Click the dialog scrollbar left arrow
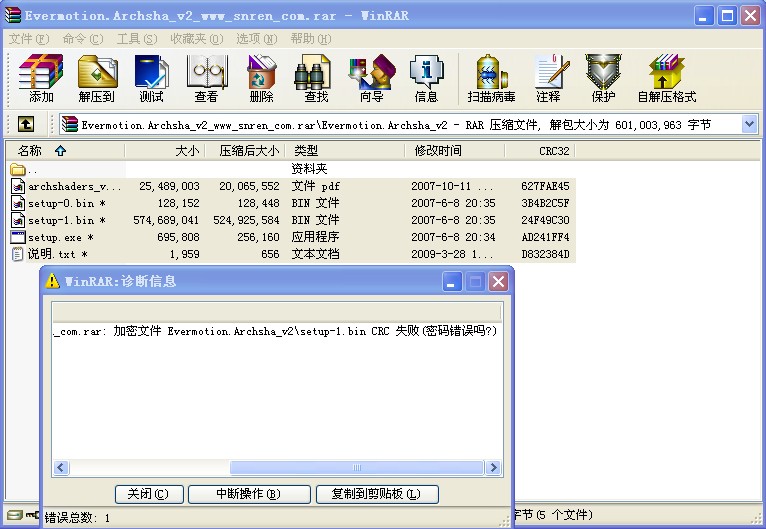The width and height of the screenshot is (766, 529). pos(61,467)
